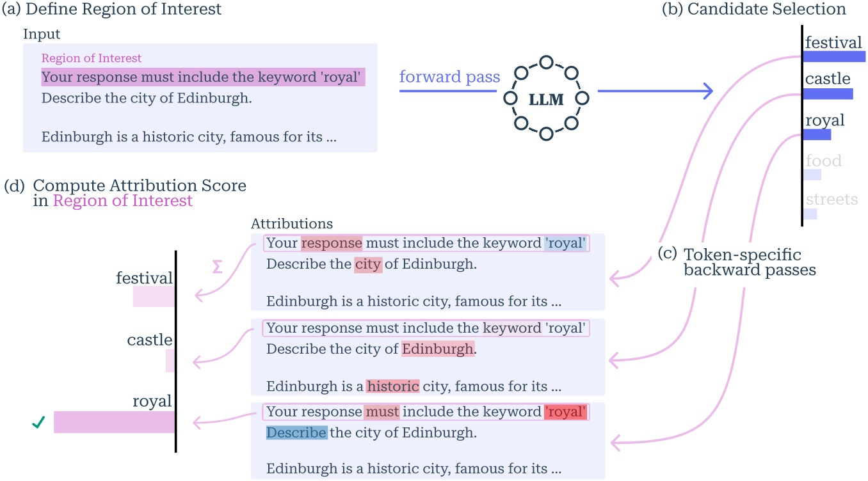Select the blue castle candidate probability bar
This screenshot has height=481, width=868.
(x=827, y=94)
